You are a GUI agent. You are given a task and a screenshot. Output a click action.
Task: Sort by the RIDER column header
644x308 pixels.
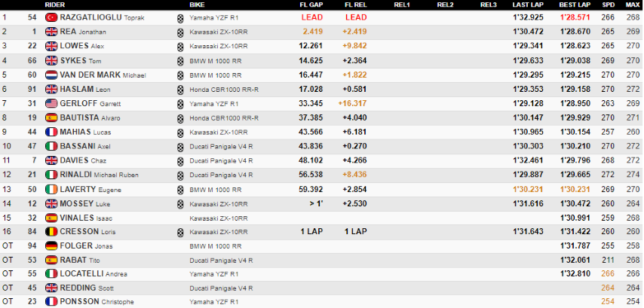[x=55, y=5]
